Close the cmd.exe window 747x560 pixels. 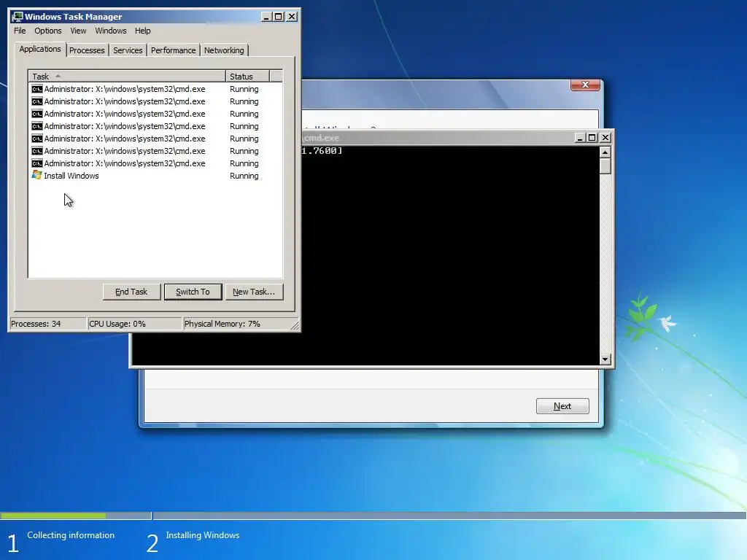605,138
